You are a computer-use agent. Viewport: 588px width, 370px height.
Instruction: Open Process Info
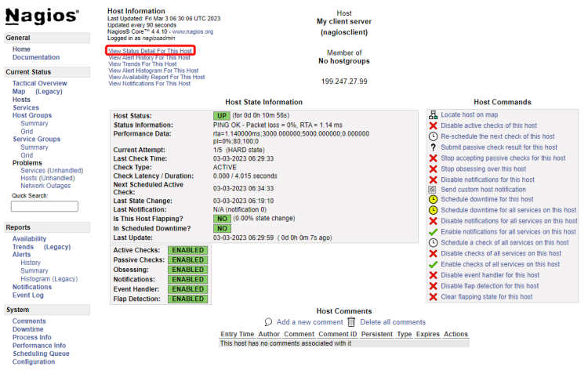click(x=32, y=337)
